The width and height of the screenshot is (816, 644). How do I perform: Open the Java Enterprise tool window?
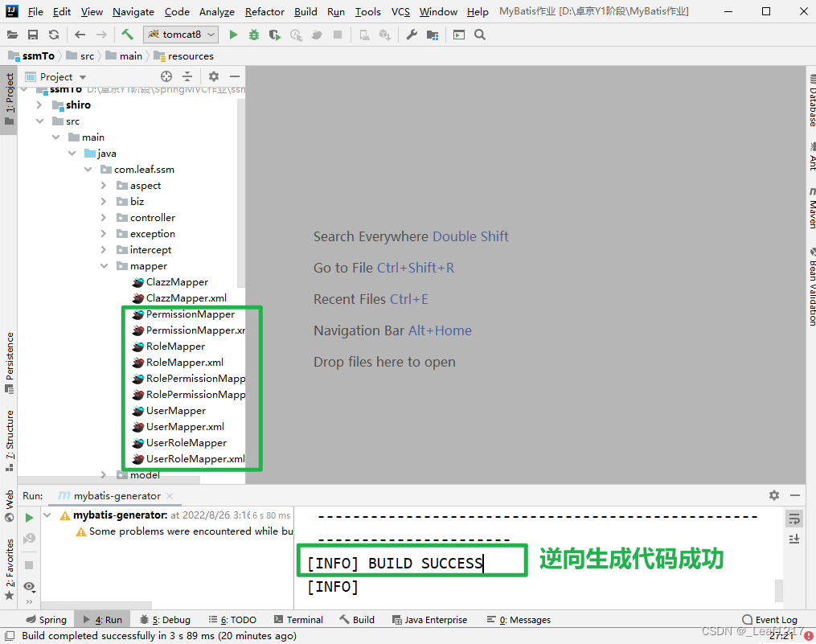point(429,620)
